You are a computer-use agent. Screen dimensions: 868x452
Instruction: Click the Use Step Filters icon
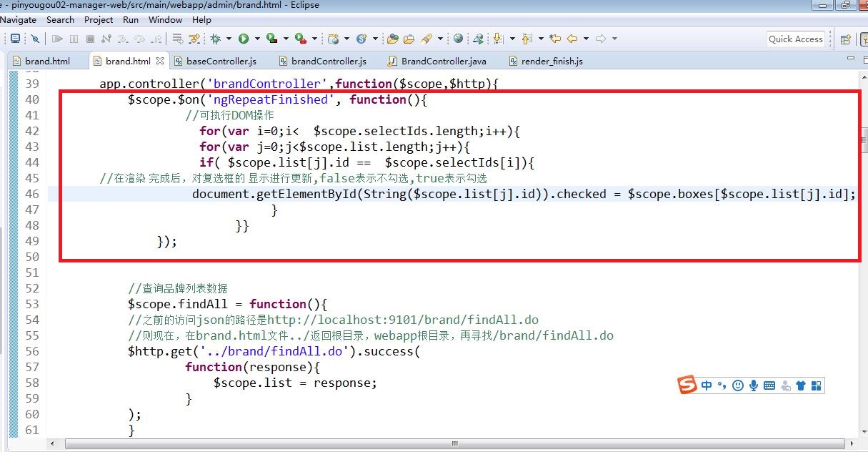[194, 39]
